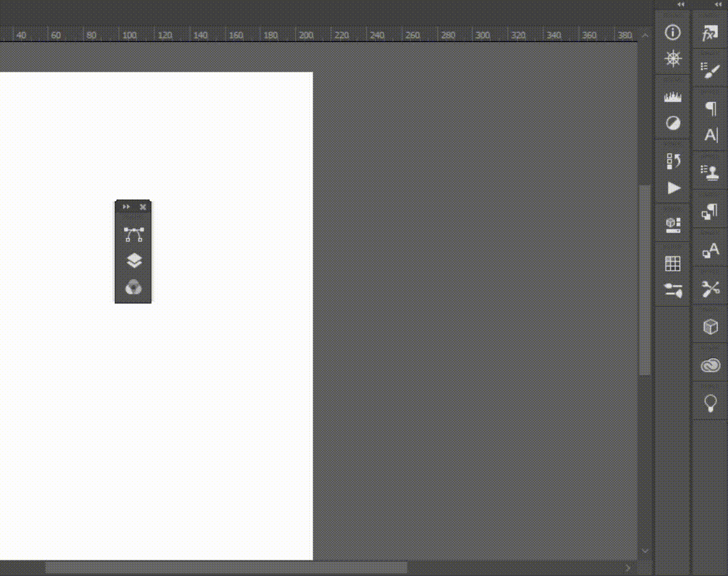Open the Paths icon in floating panel
Image resolution: width=728 pixels, height=576 pixels.
[134, 234]
